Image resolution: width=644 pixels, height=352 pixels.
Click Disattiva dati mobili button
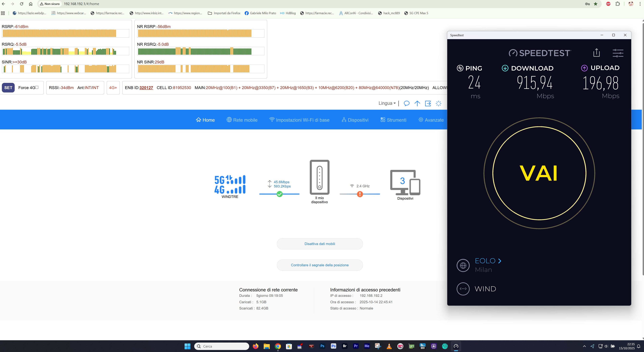pos(320,244)
